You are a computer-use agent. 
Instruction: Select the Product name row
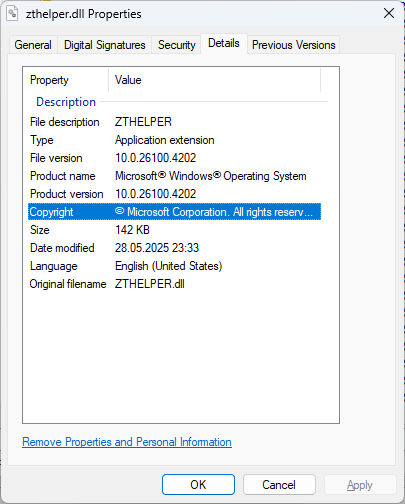(174, 176)
